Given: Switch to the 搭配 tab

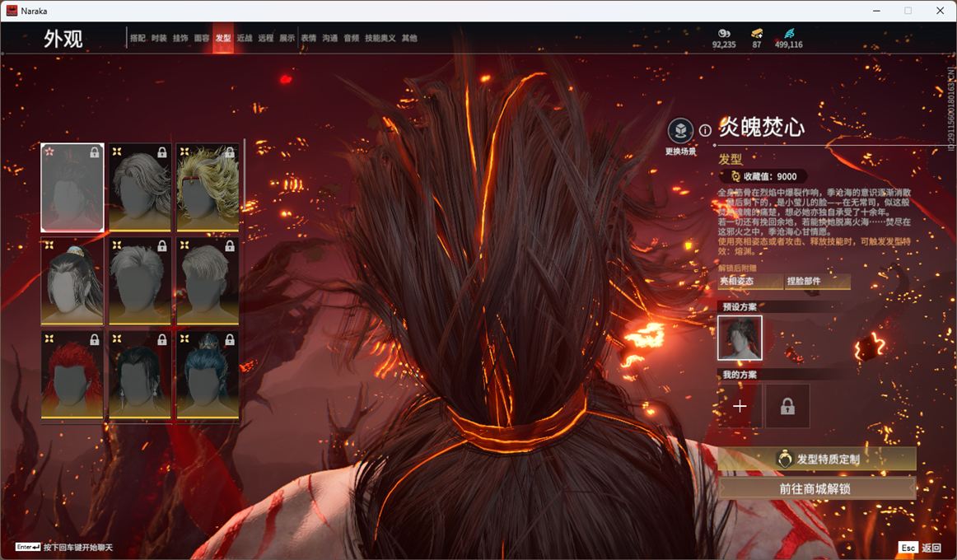Looking at the screenshot, I should (138, 38).
